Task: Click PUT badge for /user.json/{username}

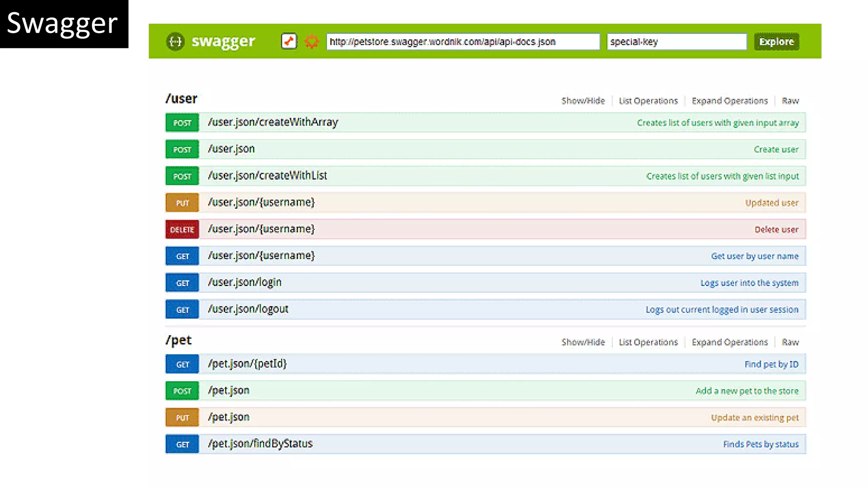Action: (x=182, y=203)
